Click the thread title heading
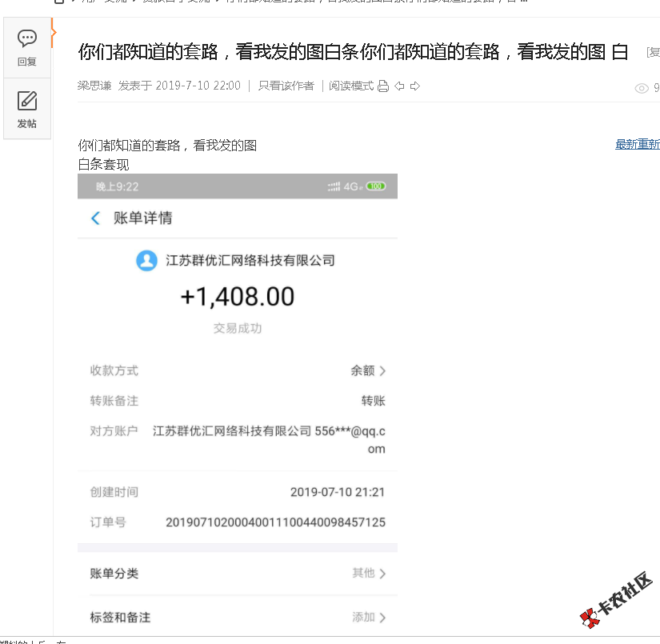The height and width of the screenshot is (644, 660). (353, 52)
